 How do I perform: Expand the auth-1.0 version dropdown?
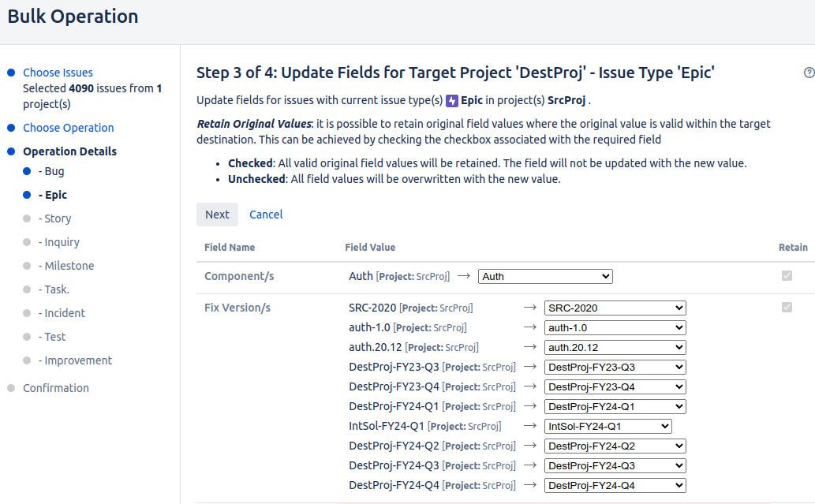pyautogui.click(x=615, y=327)
